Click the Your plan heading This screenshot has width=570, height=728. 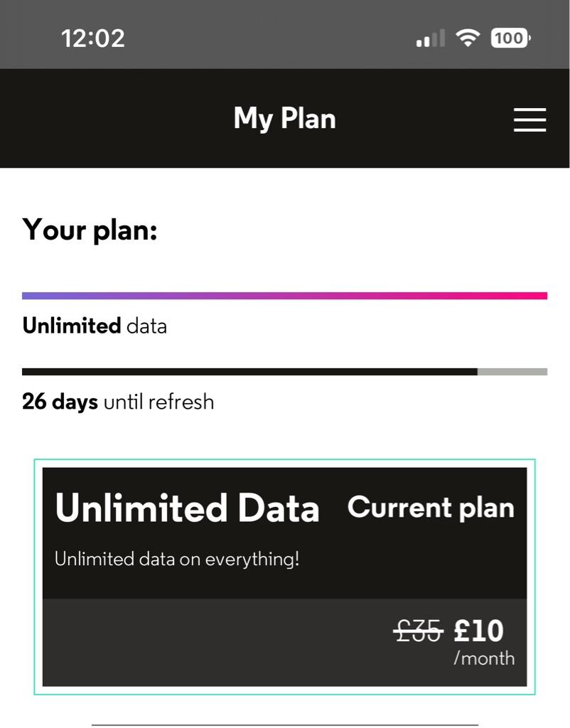coord(90,230)
